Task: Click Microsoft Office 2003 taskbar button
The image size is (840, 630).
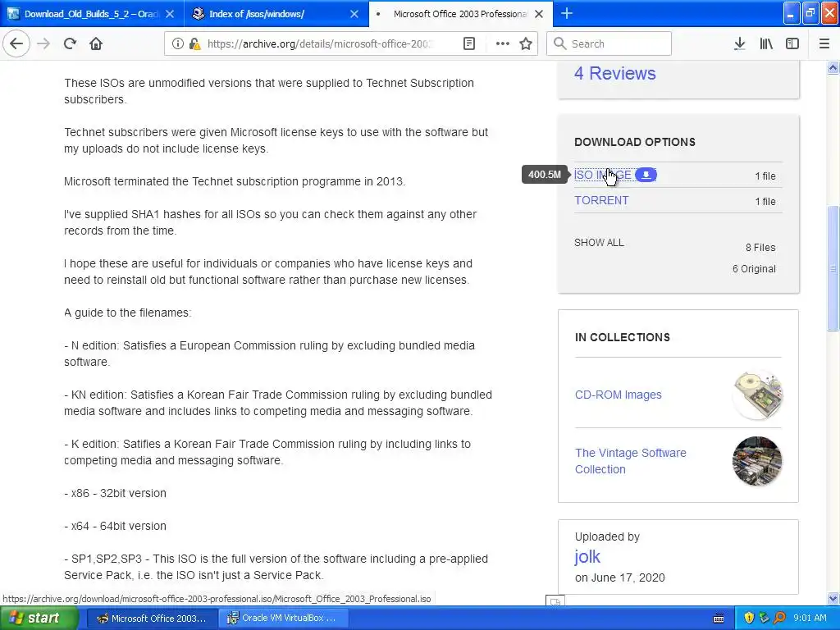Action: tap(151, 619)
